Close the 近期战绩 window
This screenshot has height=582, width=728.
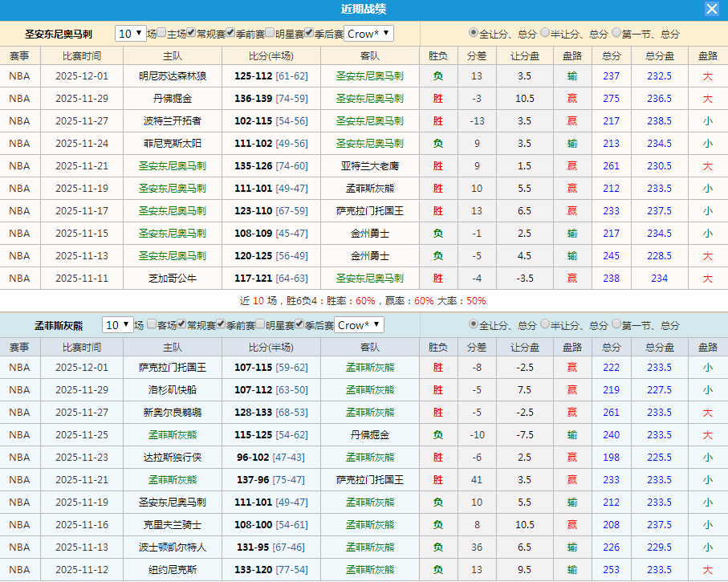coord(711,9)
